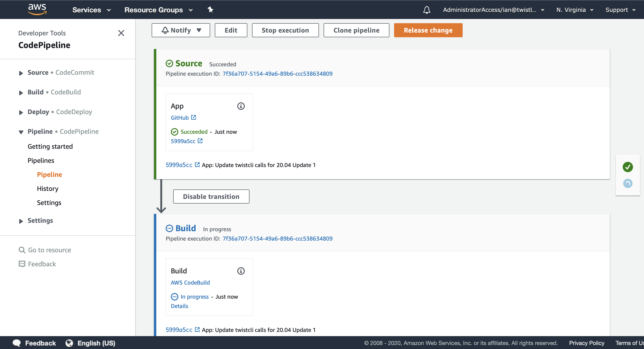The height and width of the screenshot is (349, 644).
Task: Click the Edit pipeline button
Action: 231,30
